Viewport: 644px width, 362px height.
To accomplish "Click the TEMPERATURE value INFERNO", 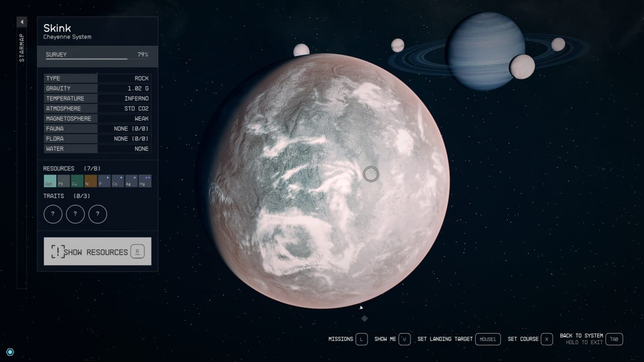I will click(136, 99).
